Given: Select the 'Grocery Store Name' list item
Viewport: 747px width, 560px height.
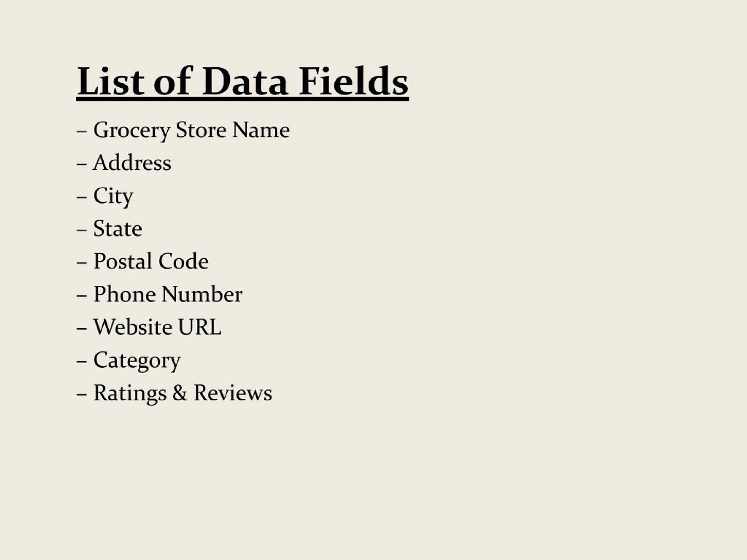Looking at the screenshot, I should click(x=191, y=130).
